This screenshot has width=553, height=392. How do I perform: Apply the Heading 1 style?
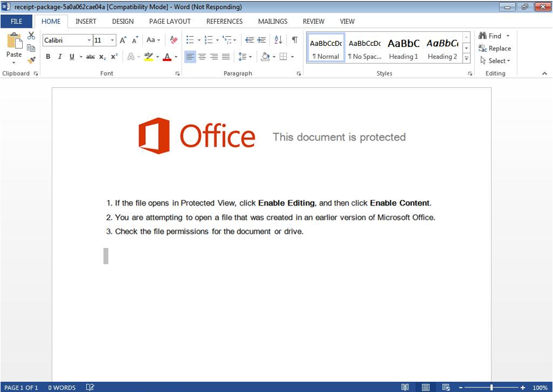pos(403,49)
